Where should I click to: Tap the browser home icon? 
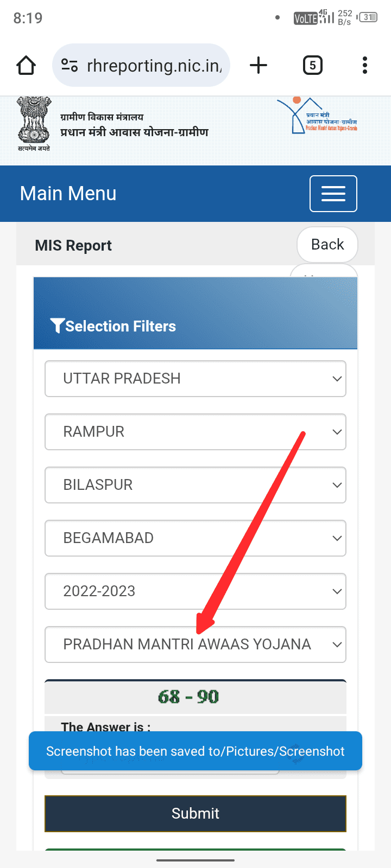tap(26, 66)
